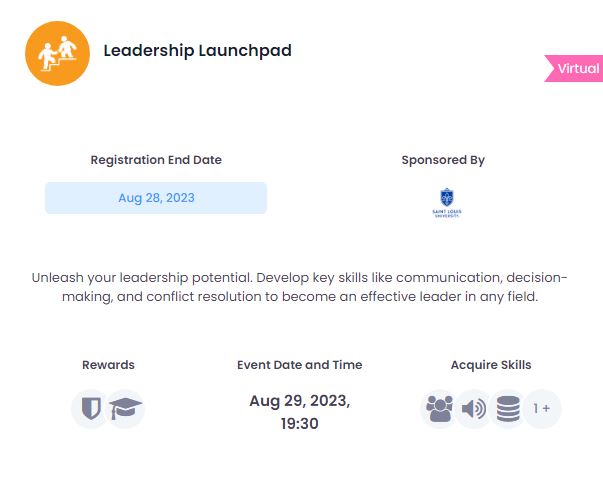Click the graduation cap reward icon
The width and height of the screenshot is (603, 477).
point(125,408)
